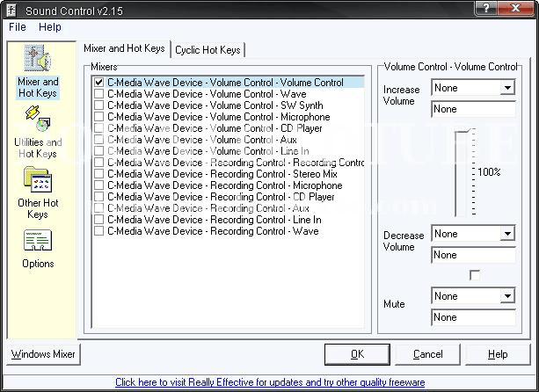Check Recording Control - Wave mixer
This screenshot has width=539, height=392.
point(99,231)
